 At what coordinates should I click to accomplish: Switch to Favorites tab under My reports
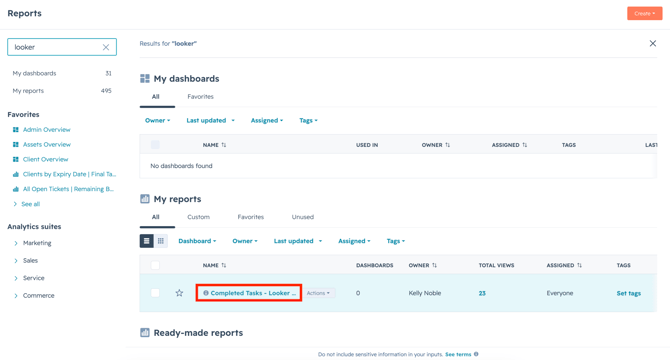(x=251, y=217)
